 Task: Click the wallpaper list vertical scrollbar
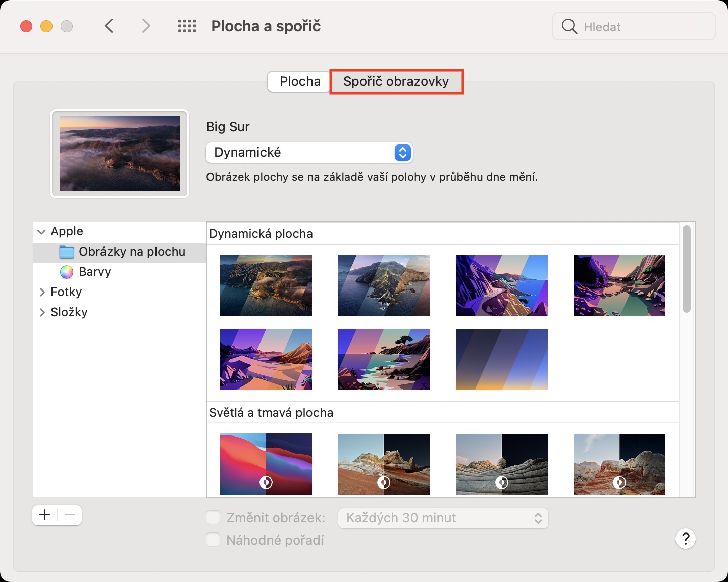pyautogui.click(x=686, y=269)
